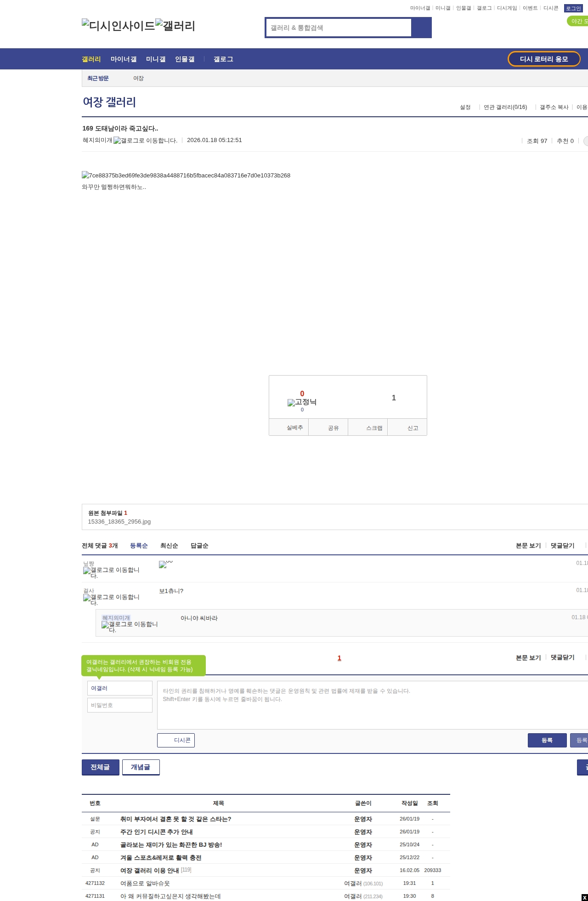Toggle 본문 보기 above the comments
This screenshot has width=588, height=901.
[528, 546]
